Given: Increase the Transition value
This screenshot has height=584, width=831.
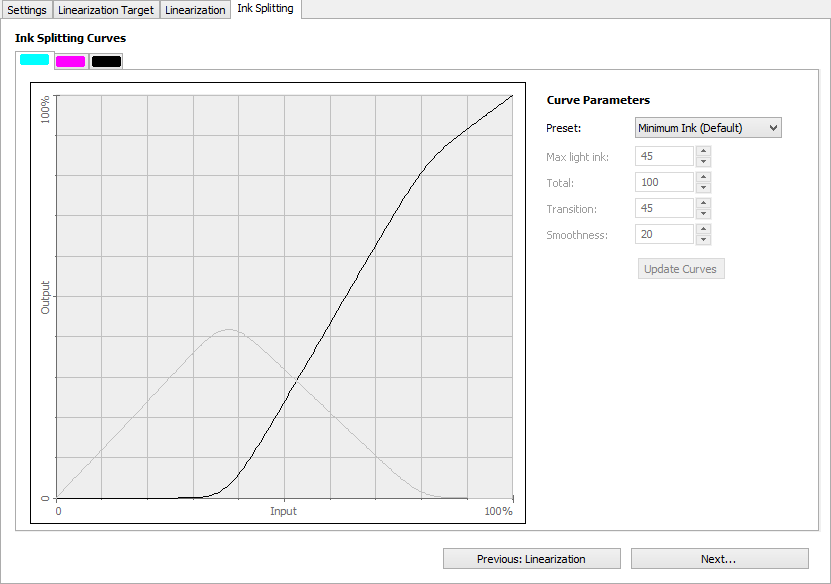Looking at the screenshot, I should coord(703,204).
